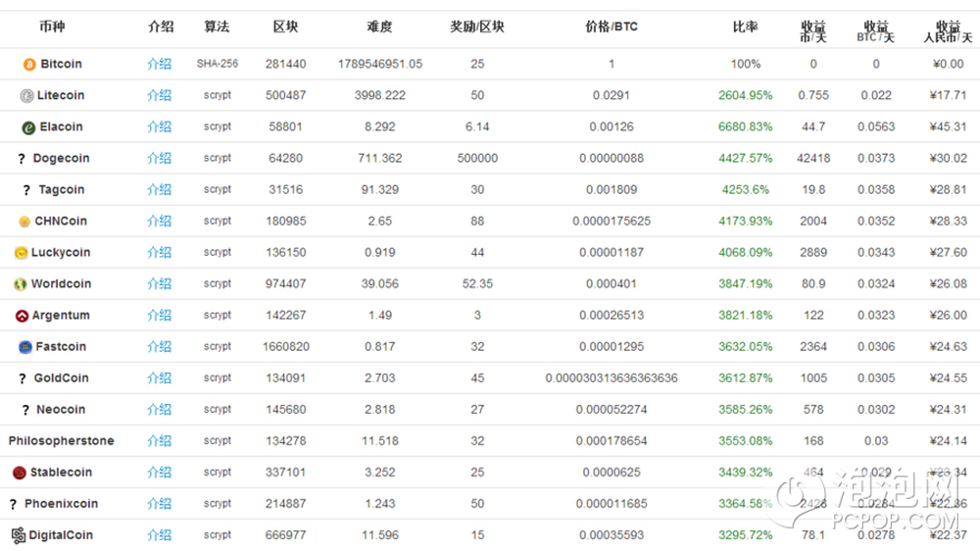Click Argentum's BTC earnings 0.0323
980x551 pixels.
point(875,316)
